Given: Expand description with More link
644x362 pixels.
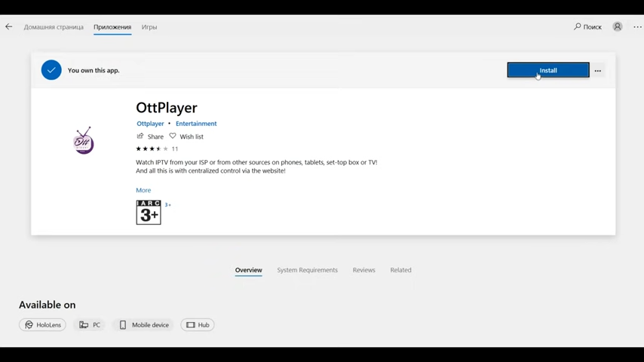Looking at the screenshot, I should (143, 191).
